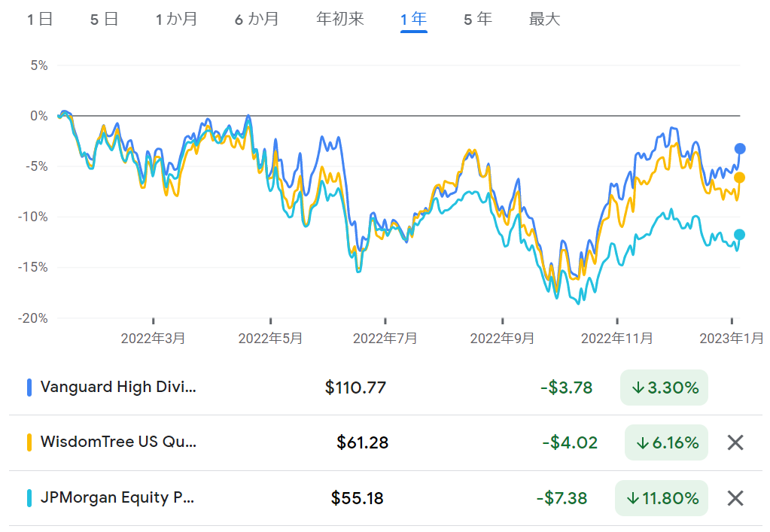
Task: Choose the 1か月 chart range
Action: (176, 19)
